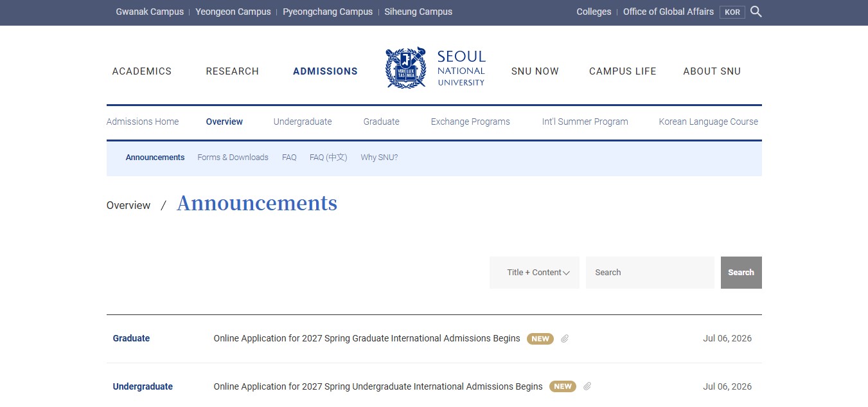This screenshot has height=407, width=868.
Task: Open the SNU NOW main menu
Action: click(x=535, y=71)
